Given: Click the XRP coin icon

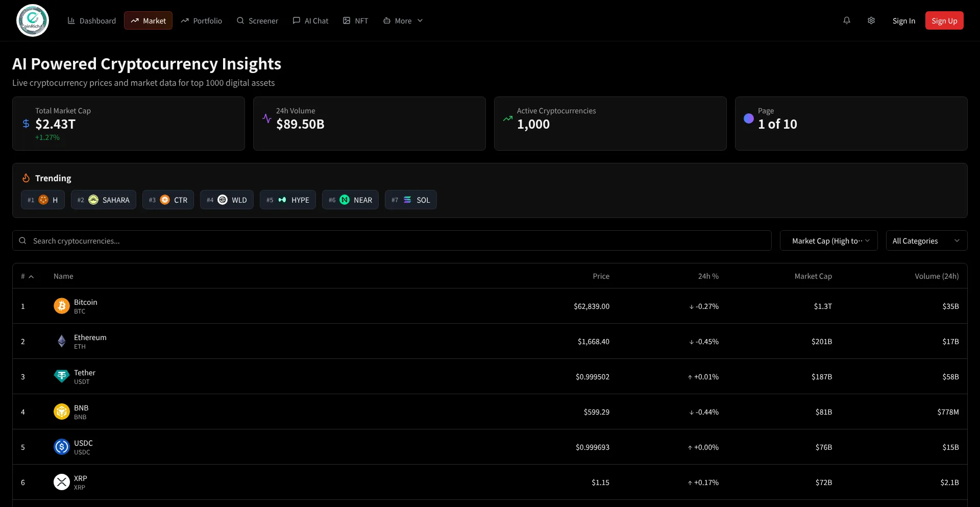Looking at the screenshot, I should pyautogui.click(x=62, y=482).
